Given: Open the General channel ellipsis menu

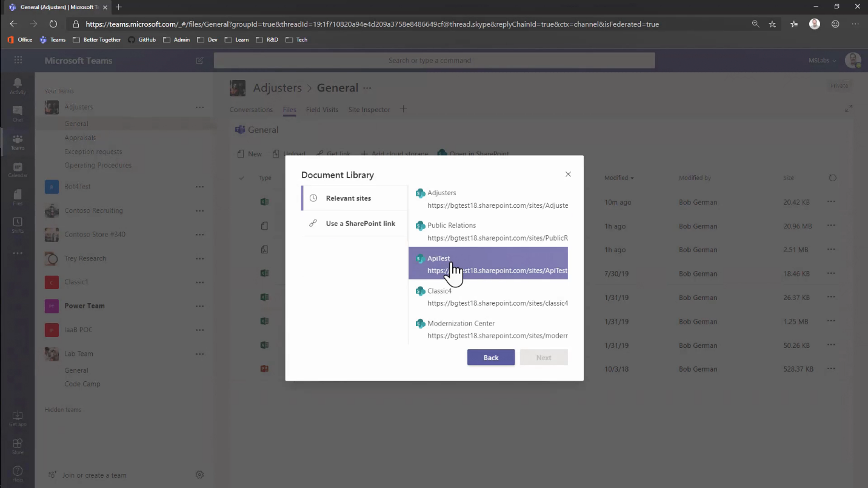Looking at the screenshot, I should tap(367, 88).
